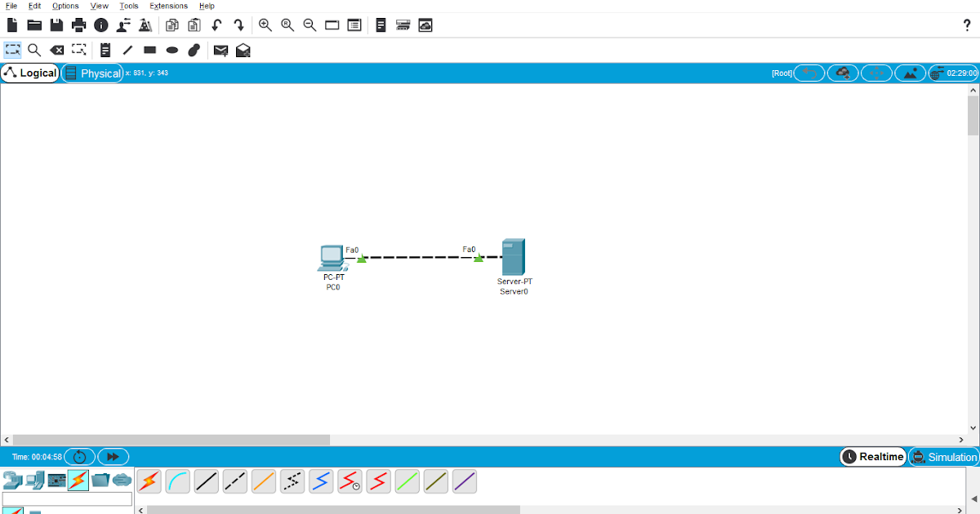Switch to Simulation mode
This screenshot has height=514, width=980.
tap(943, 456)
